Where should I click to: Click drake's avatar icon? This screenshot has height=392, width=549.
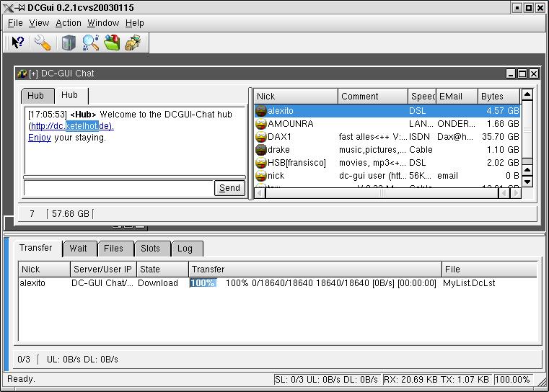[x=261, y=150]
